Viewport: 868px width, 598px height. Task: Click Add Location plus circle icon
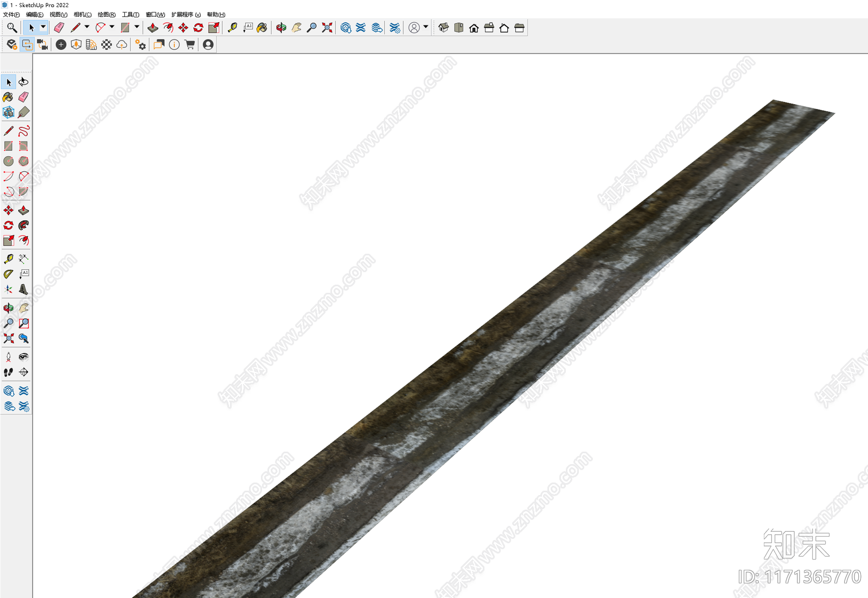(x=61, y=44)
